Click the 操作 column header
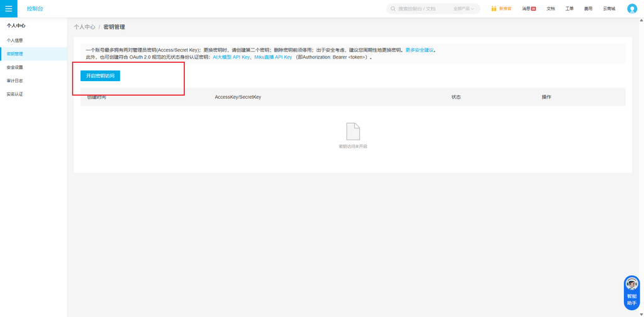Image resolution: width=644 pixels, height=317 pixels. point(547,97)
